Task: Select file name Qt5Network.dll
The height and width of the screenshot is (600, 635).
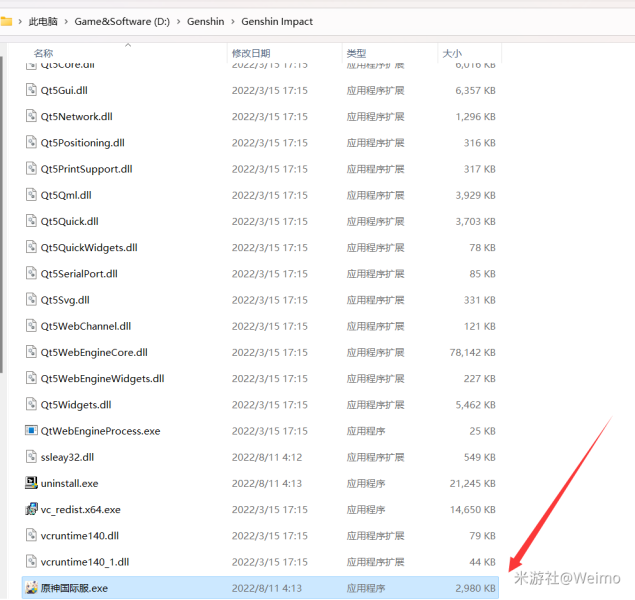Action: click(77, 117)
